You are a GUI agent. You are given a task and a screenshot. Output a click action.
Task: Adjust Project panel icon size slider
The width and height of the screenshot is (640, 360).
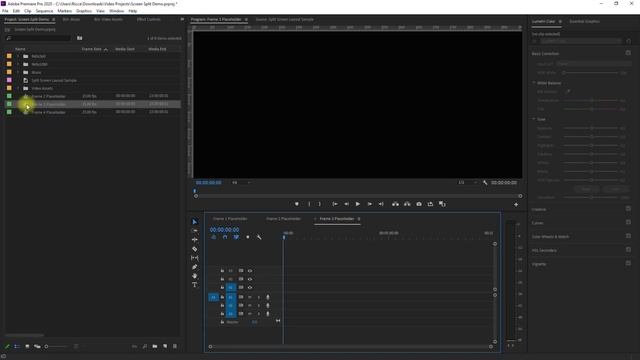pos(56,347)
